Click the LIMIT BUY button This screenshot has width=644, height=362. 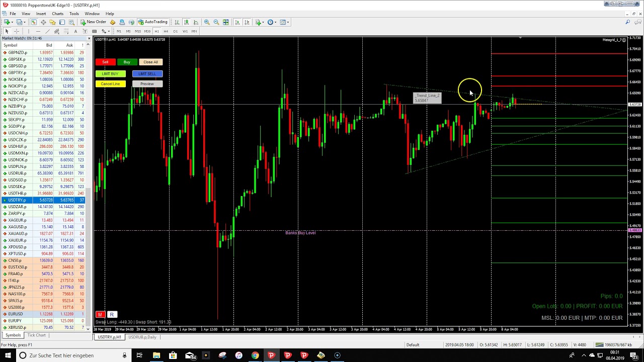110,74
